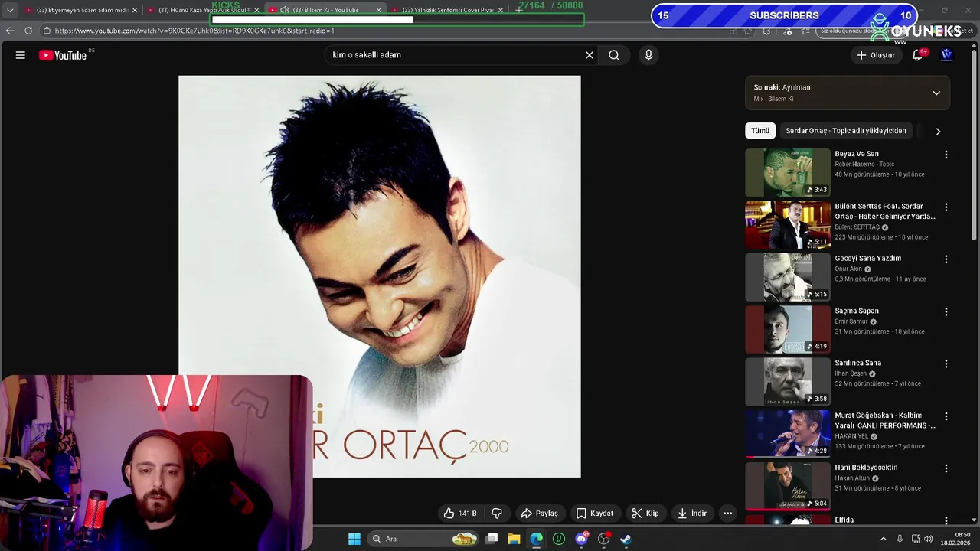Open more actions ellipsis below video
Screen dimensions: 980x551
coord(728,514)
